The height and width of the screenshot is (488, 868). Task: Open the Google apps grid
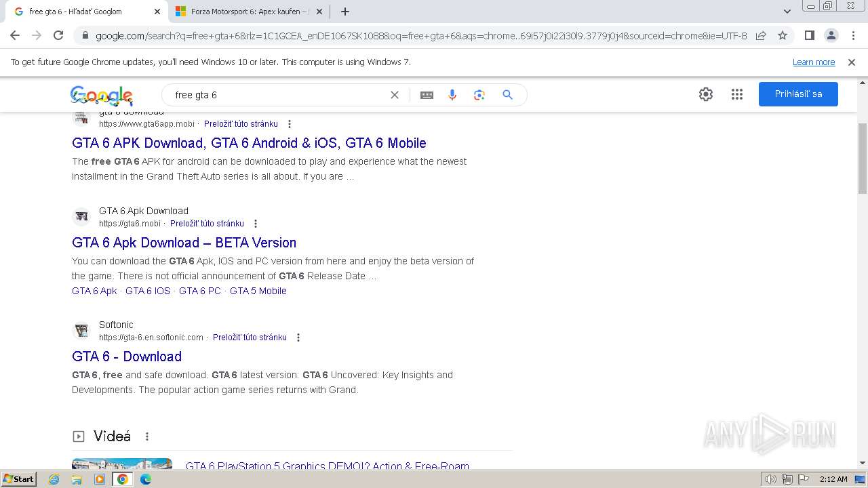(737, 94)
